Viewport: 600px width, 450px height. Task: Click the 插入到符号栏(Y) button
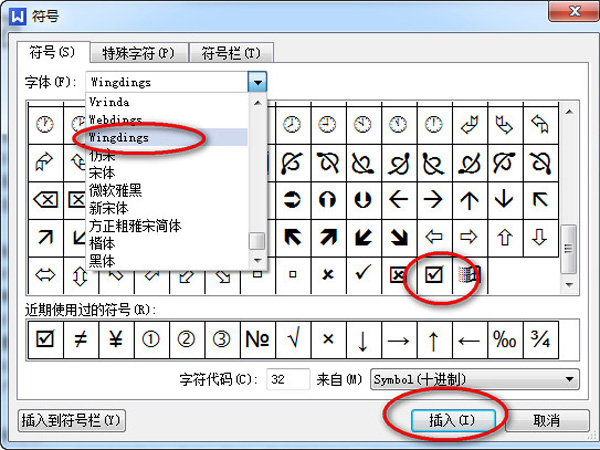point(72,421)
